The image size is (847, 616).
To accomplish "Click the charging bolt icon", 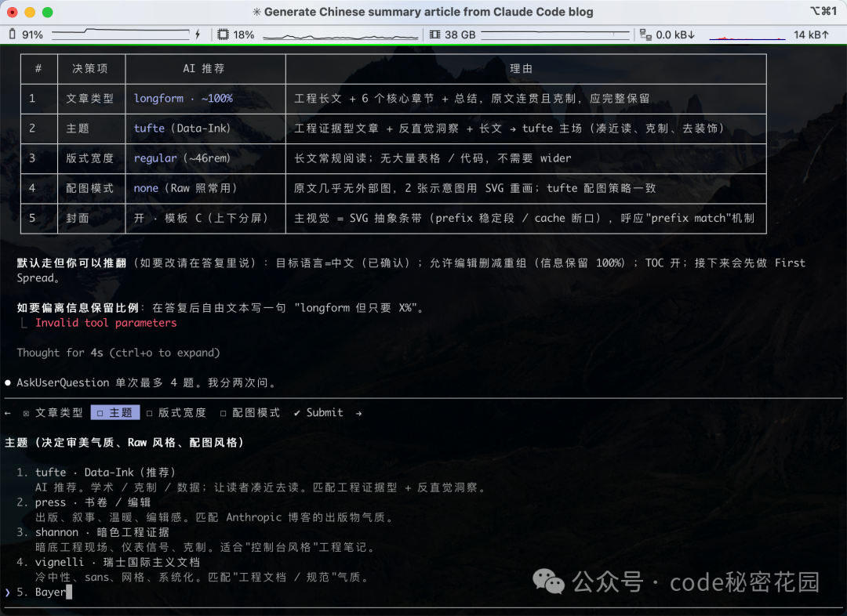I will (198, 34).
